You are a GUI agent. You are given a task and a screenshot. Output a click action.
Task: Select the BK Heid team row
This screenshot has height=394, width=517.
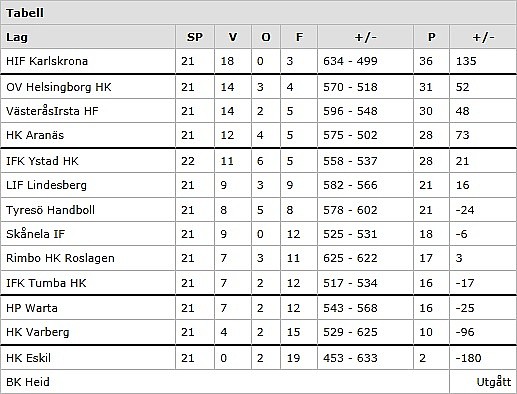(x=258, y=382)
